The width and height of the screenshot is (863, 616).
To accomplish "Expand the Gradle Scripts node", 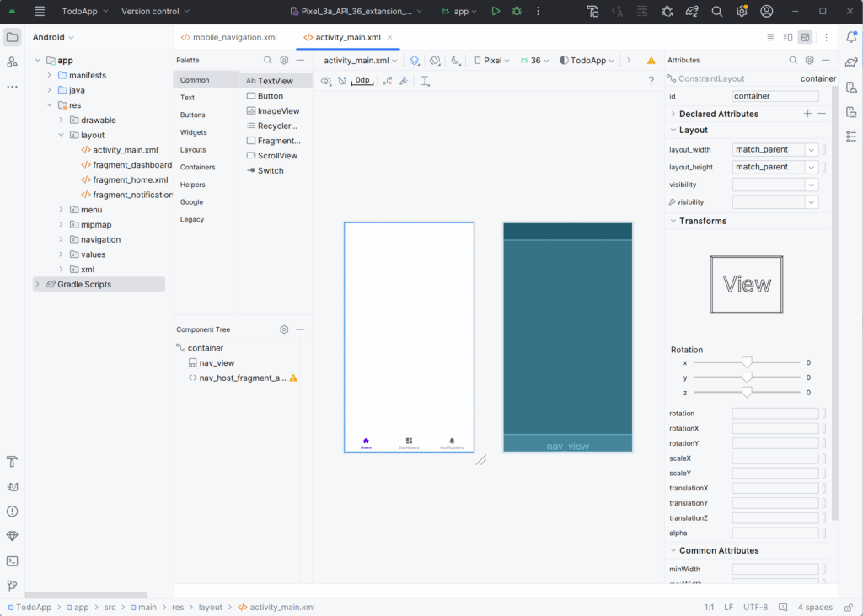I will tap(37, 284).
